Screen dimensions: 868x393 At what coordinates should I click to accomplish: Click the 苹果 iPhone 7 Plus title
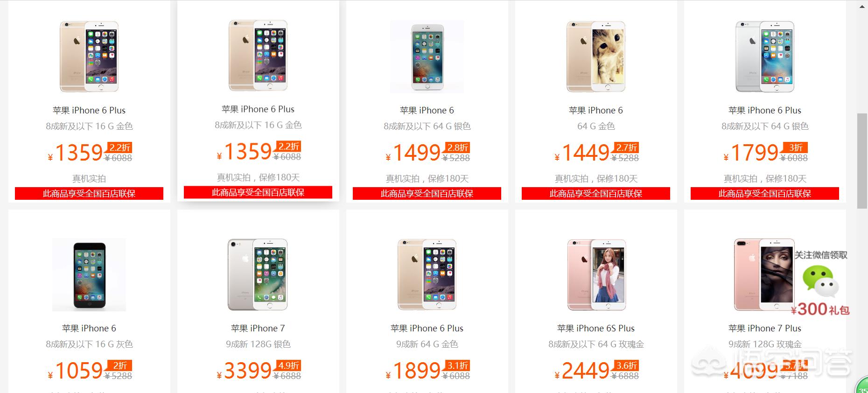765,328
